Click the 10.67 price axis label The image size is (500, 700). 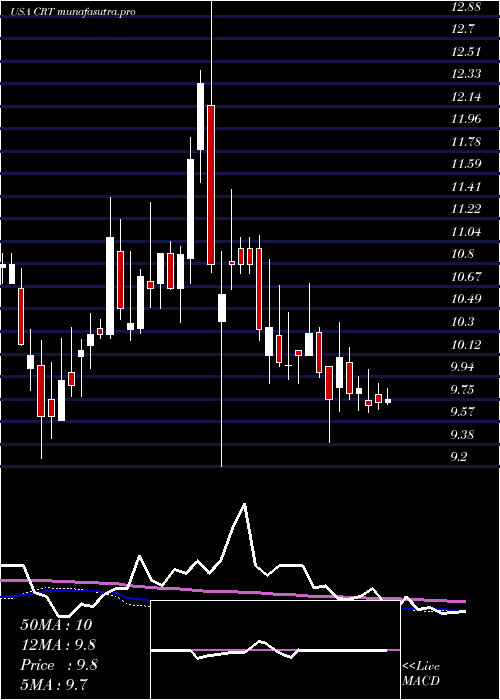tap(466, 277)
